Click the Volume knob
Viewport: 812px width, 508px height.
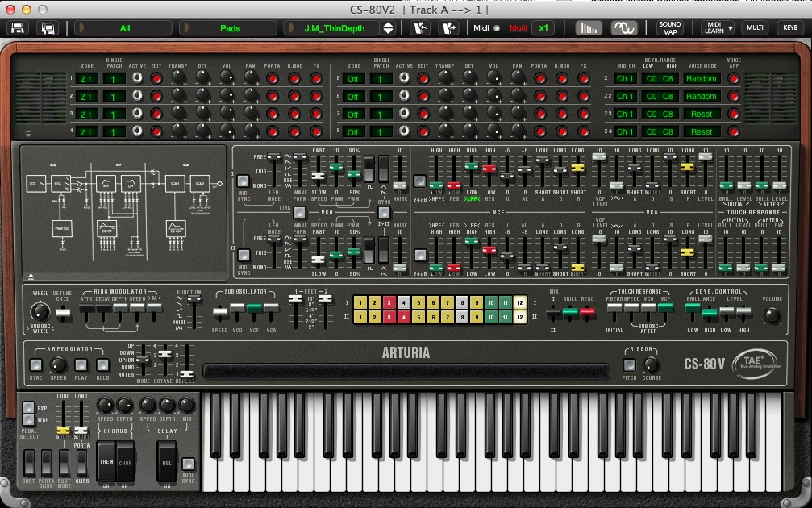pos(772,315)
